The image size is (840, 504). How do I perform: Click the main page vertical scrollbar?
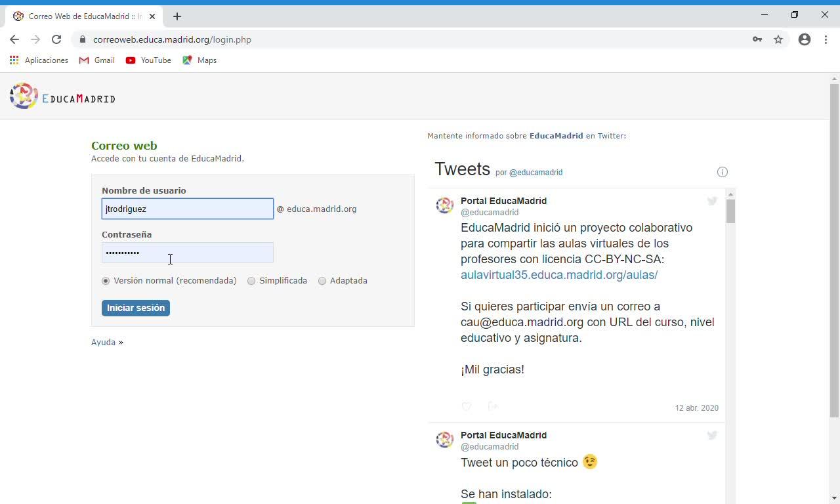(x=834, y=249)
